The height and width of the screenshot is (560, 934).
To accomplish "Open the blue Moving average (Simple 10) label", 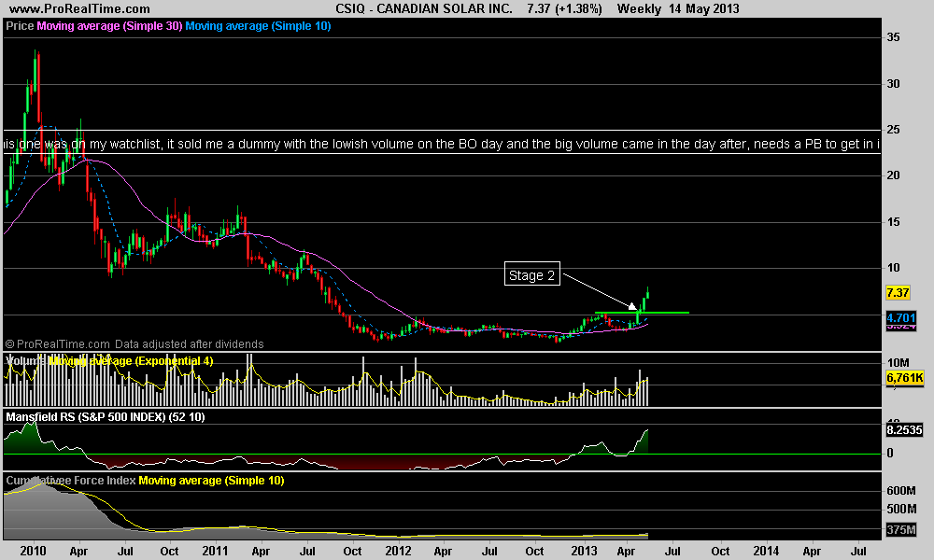I will tap(258, 26).
